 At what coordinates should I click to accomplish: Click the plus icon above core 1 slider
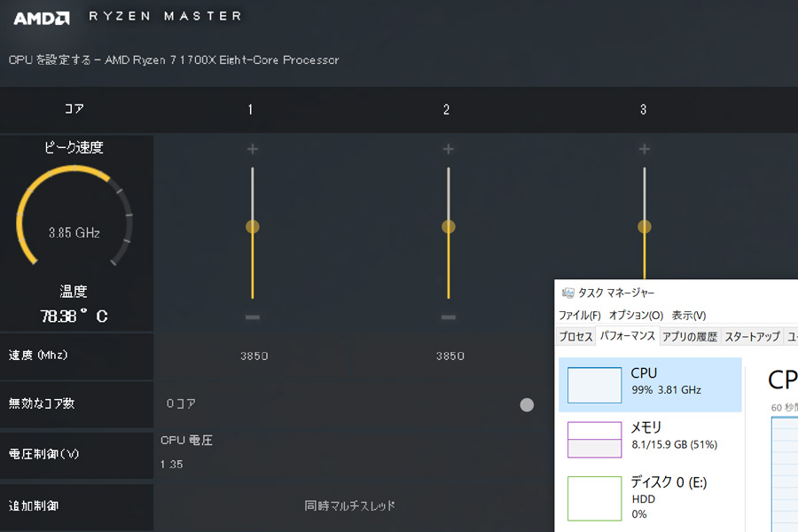(253, 149)
